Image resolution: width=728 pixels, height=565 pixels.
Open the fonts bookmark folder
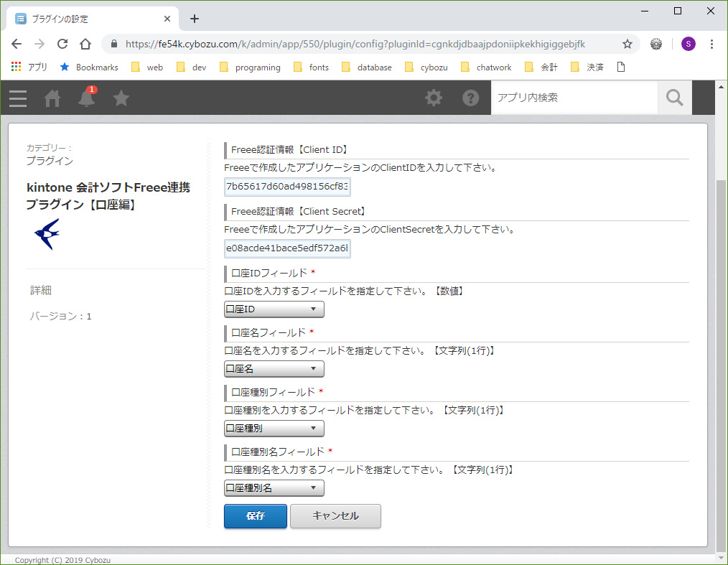point(311,67)
